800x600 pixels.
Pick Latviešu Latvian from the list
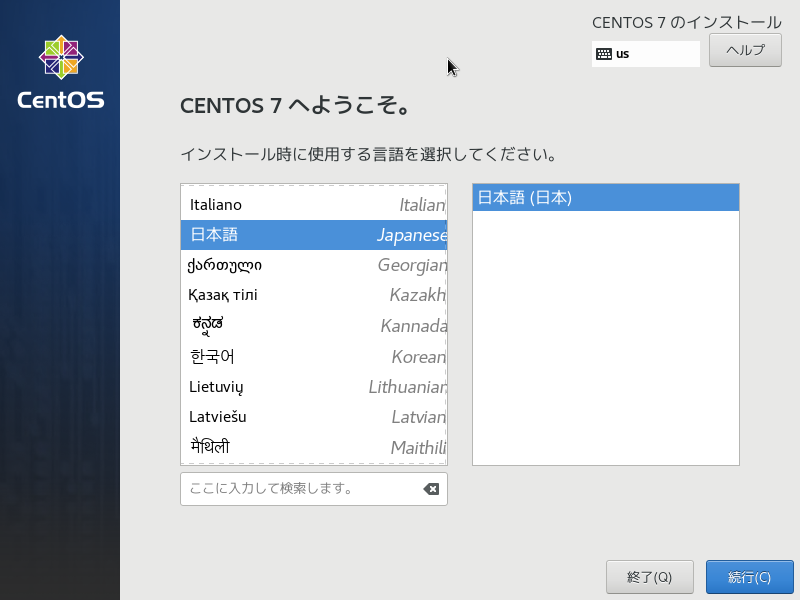coord(313,417)
